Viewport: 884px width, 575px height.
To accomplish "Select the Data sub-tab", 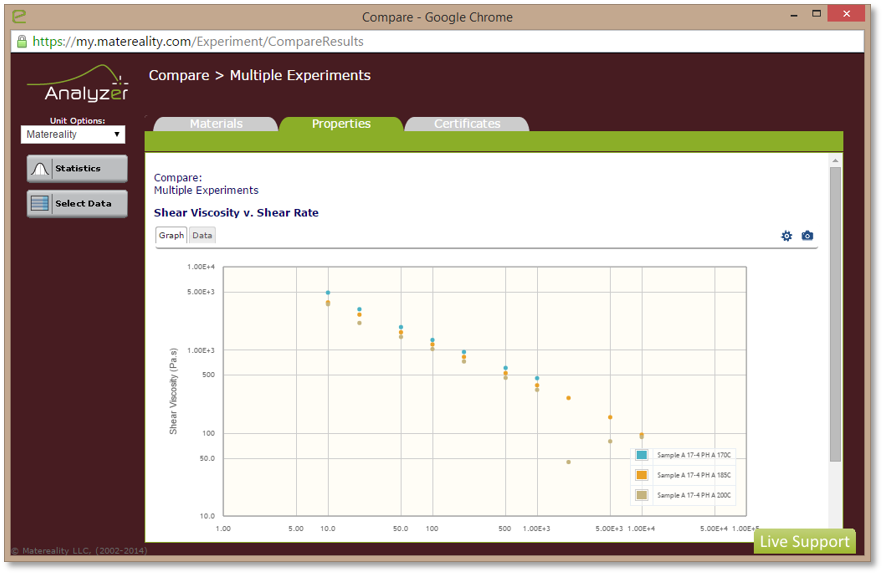I will (202, 235).
